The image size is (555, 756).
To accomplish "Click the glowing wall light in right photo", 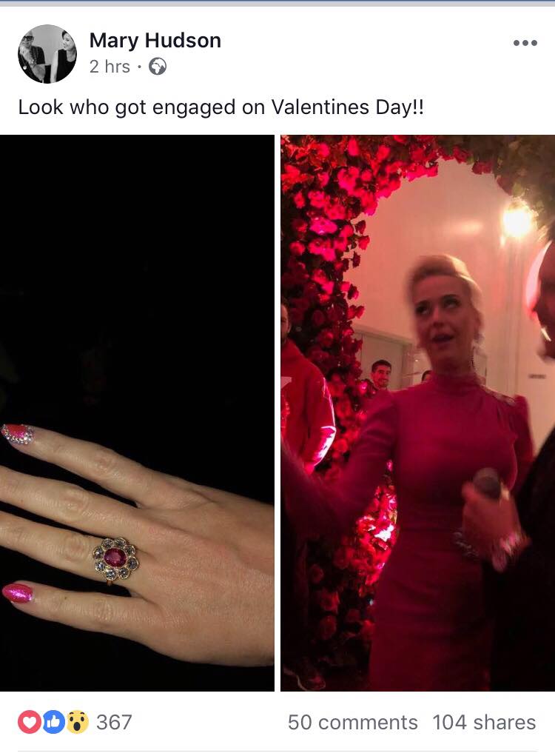I will tap(517, 221).
